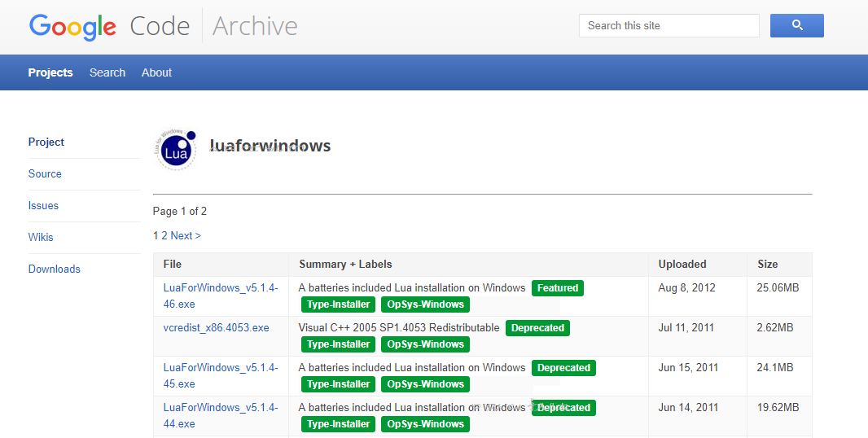This screenshot has height=438, width=868.
Task: Click OpSys-Windows label in v5.1.4-44 row
Action: click(425, 424)
